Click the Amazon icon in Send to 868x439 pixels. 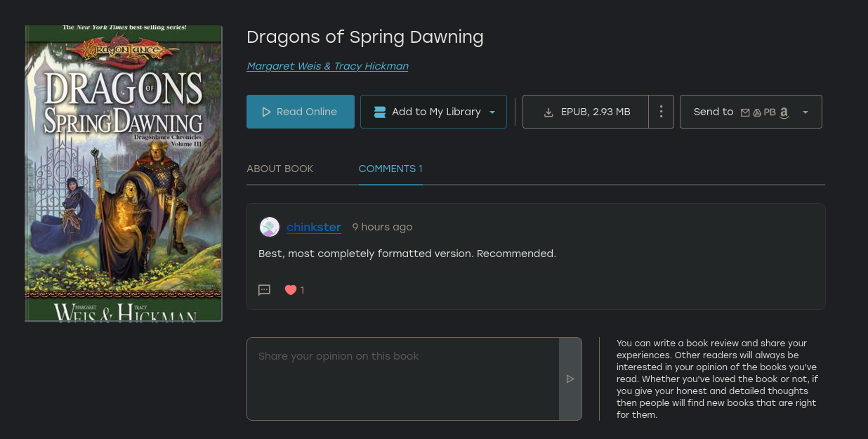(x=784, y=112)
